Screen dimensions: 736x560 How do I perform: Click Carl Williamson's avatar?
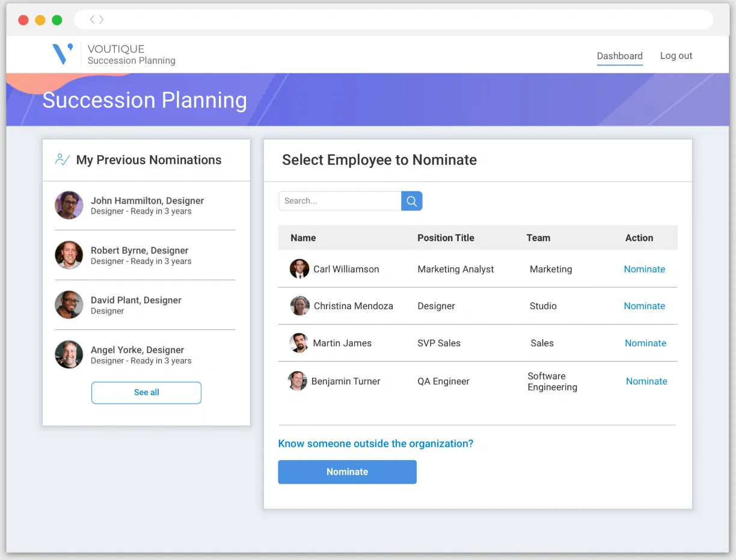pos(299,269)
